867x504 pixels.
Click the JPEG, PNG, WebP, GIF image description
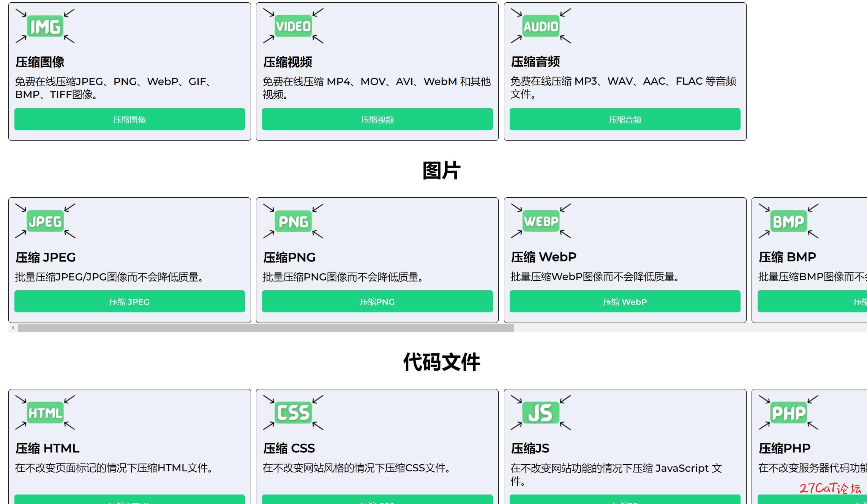coord(114,88)
